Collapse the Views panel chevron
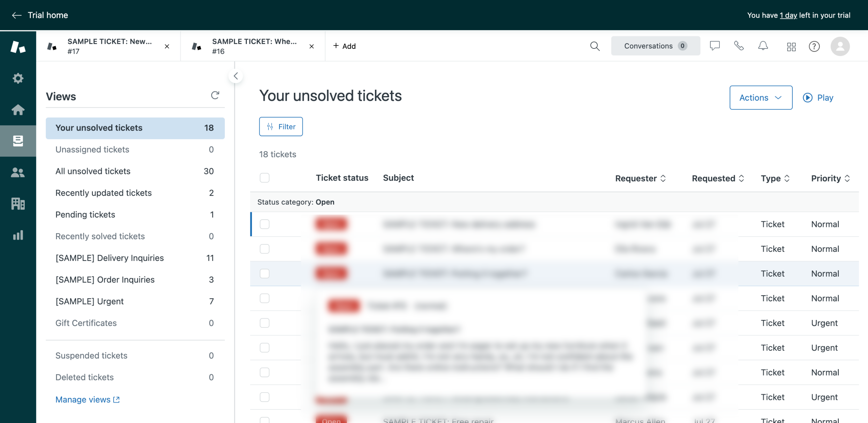The width and height of the screenshot is (868, 423). pyautogui.click(x=236, y=76)
